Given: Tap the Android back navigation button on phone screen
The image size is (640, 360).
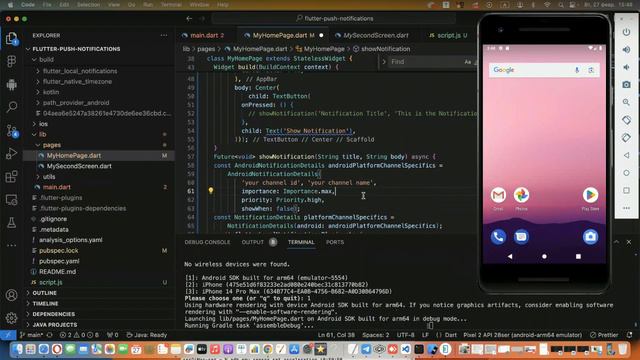Looking at the screenshot, I should pyautogui.click(x=510, y=256).
